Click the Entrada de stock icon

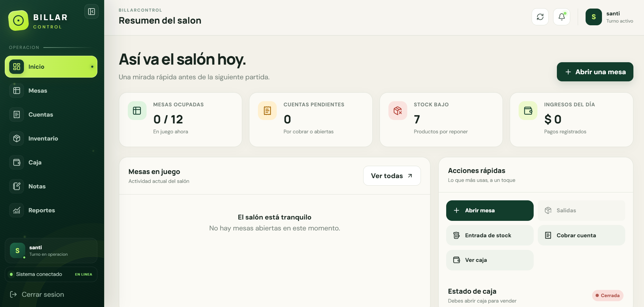pyautogui.click(x=456, y=235)
